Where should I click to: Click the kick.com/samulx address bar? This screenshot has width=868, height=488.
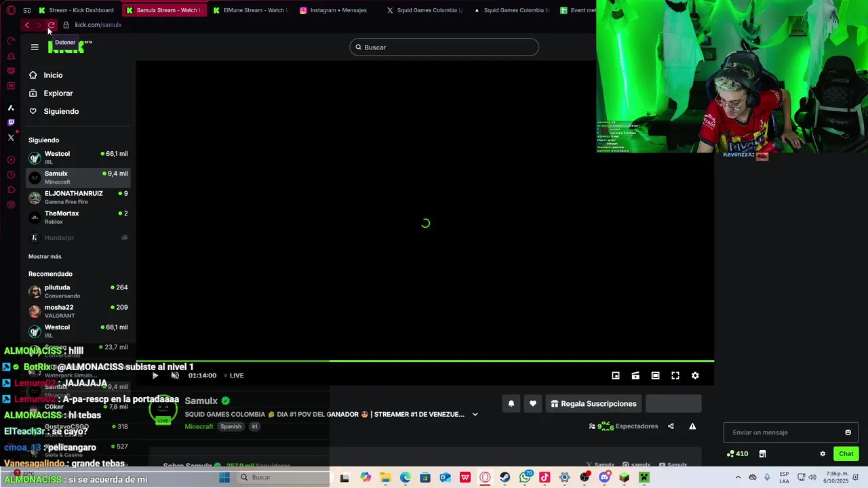coord(98,25)
